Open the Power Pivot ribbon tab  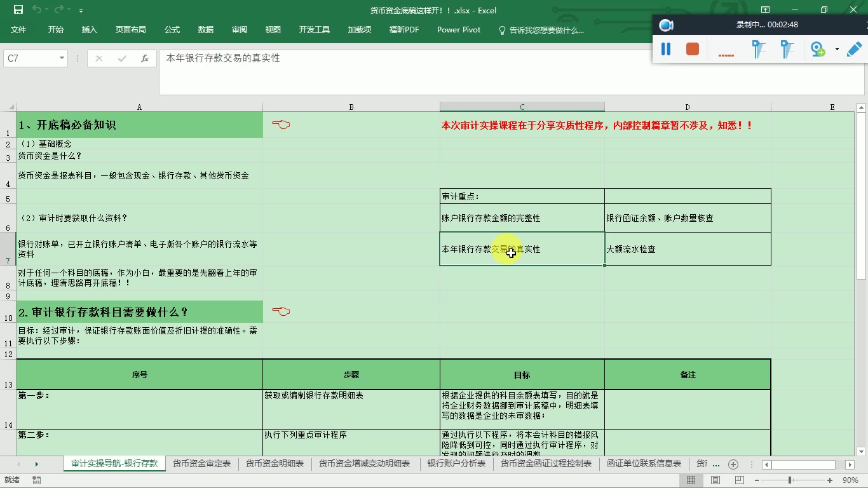[x=459, y=30]
